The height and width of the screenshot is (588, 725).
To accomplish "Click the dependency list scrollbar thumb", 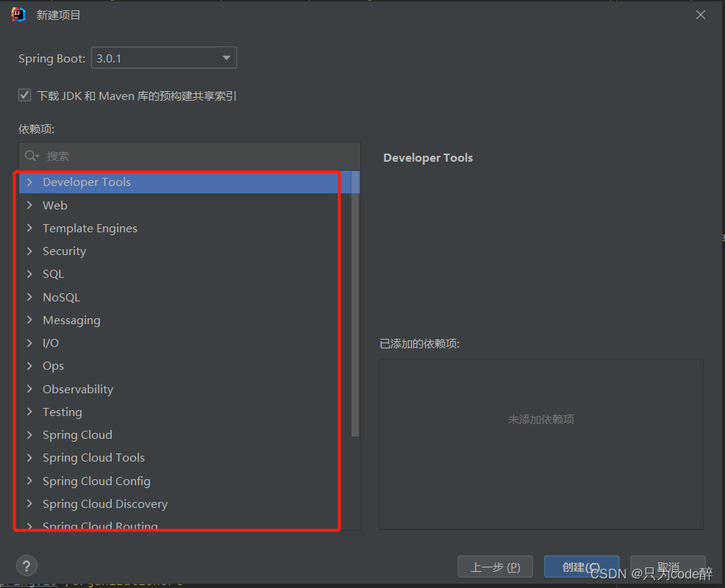I will 355,304.
